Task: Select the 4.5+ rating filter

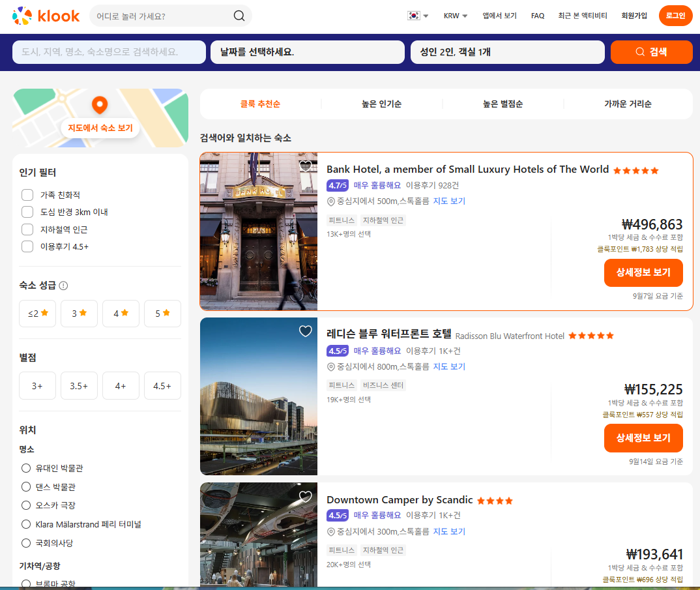Action: [x=162, y=385]
